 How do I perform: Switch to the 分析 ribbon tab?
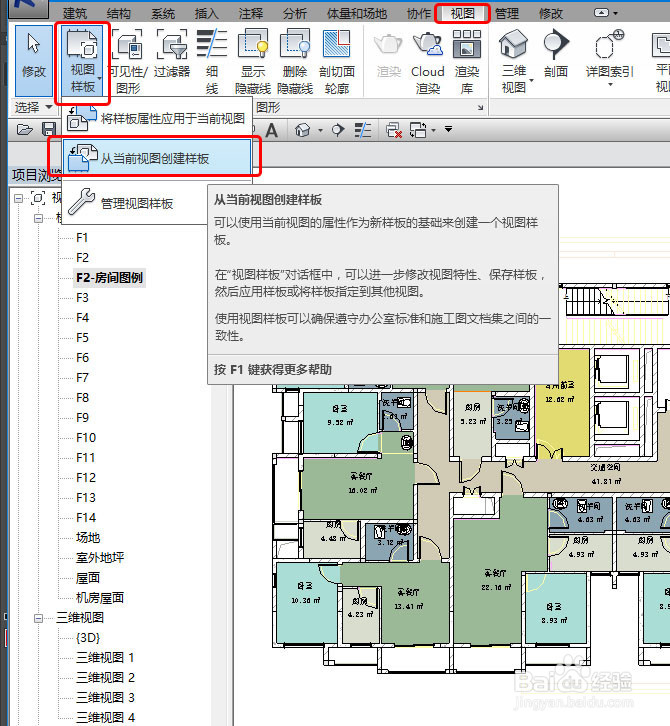coord(294,13)
